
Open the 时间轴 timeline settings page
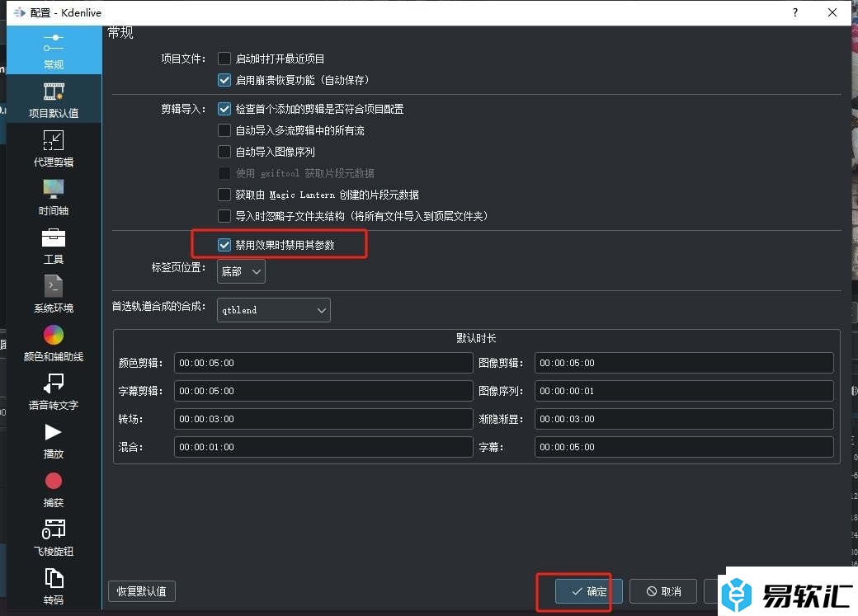point(54,196)
